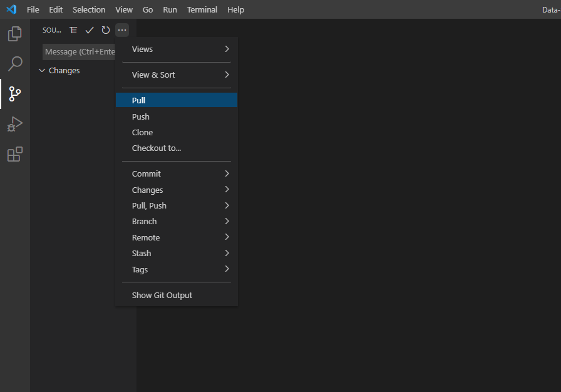Click the SOU... panel title
Viewport: 561px width, 392px height.
coord(52,31)
